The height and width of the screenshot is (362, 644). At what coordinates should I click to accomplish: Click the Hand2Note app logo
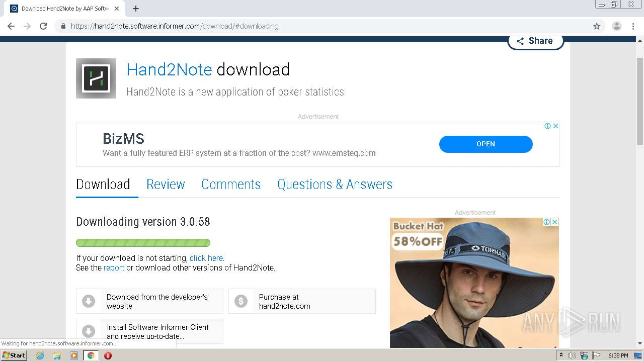click(96, 78)
